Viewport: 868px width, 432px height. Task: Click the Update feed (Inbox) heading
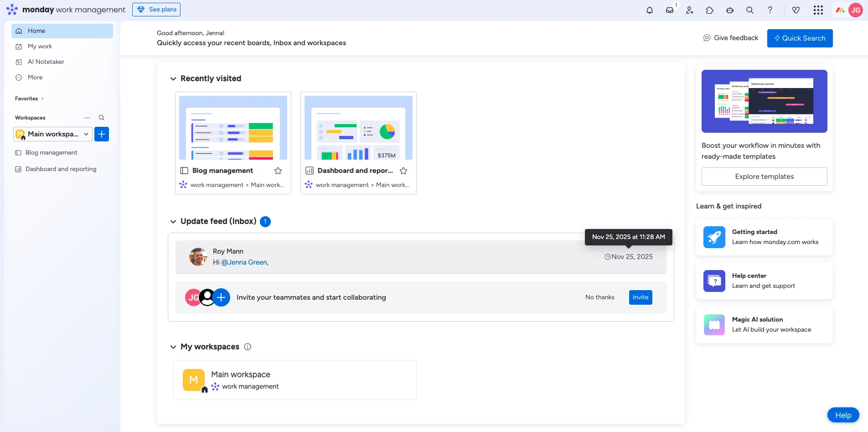tap(218, 221)
